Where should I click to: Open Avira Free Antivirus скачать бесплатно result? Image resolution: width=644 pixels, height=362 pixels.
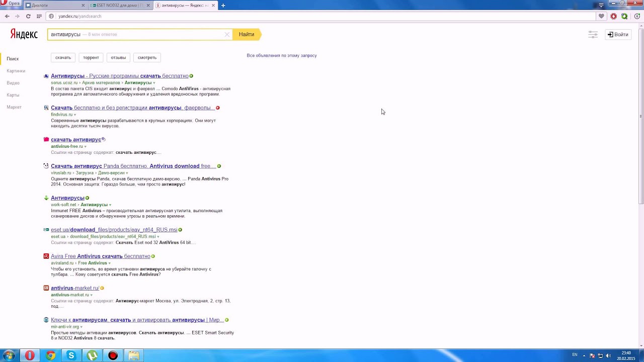click(101, 256)
